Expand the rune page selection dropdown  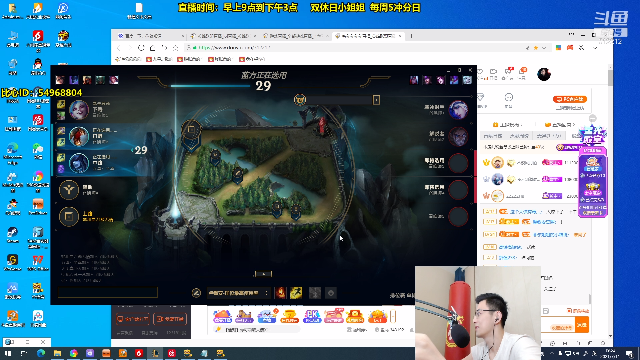[238, 293]
